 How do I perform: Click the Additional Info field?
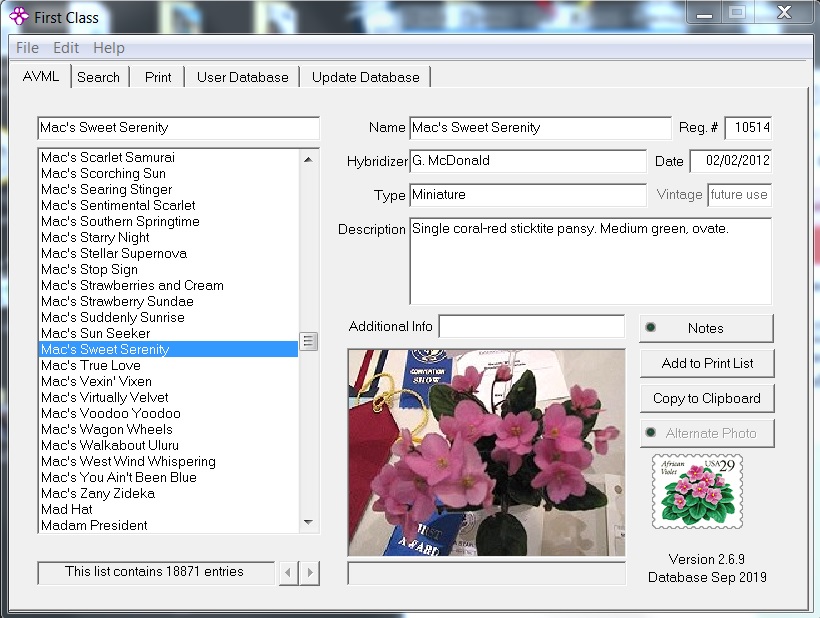[x=532, y=327]
